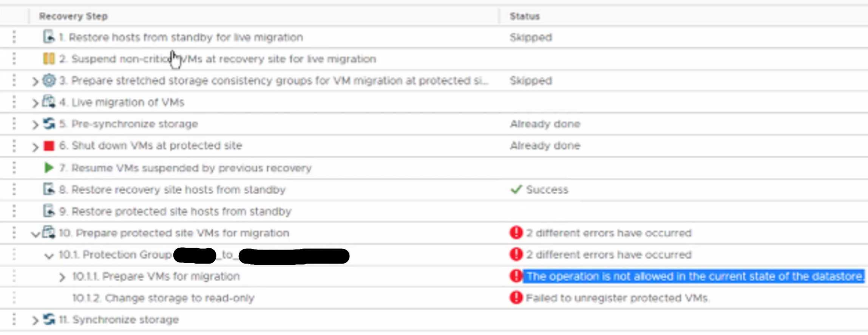This screenshot has height=335, width=868.
Task: Open the drag-handle menu for step 8
Action: point(14,189)
